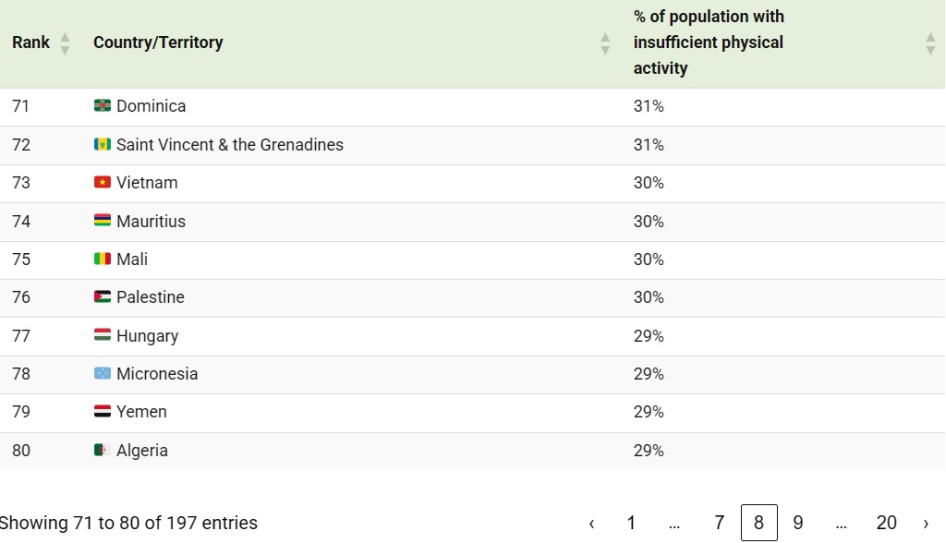The height and width of the screenshot is (543, 946).
Task: Go to next page arrow
Action: (x=925, y=522)
